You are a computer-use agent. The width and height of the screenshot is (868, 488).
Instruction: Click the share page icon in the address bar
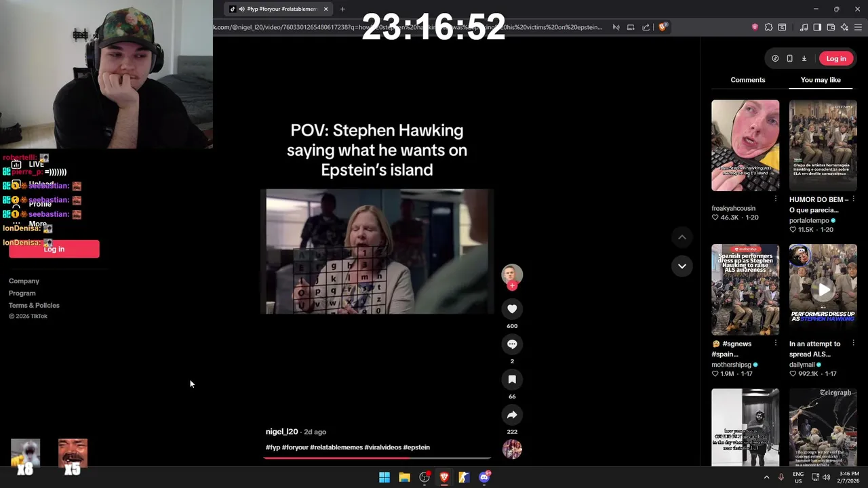coord(646,27)
